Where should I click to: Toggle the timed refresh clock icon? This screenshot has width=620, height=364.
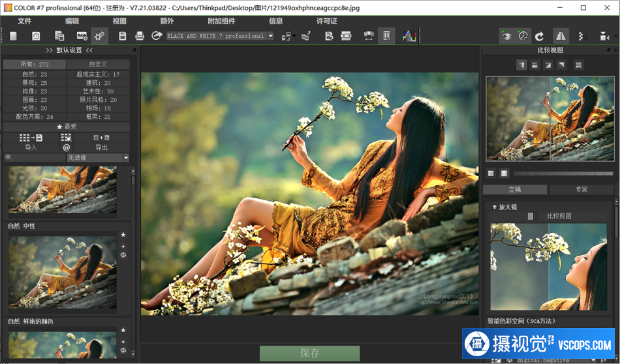[x=523, y=36]
